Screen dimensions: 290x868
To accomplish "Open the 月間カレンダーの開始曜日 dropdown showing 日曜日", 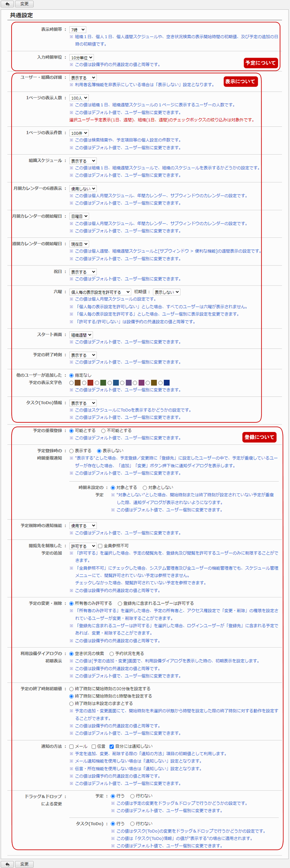I will point(79,217).
